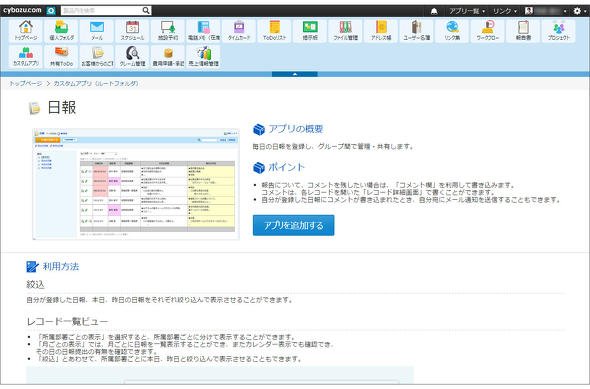The width and height of the screenshot is (590, 389).
Task: Open the ファイル管理 icon
Action: coord(345,30)
